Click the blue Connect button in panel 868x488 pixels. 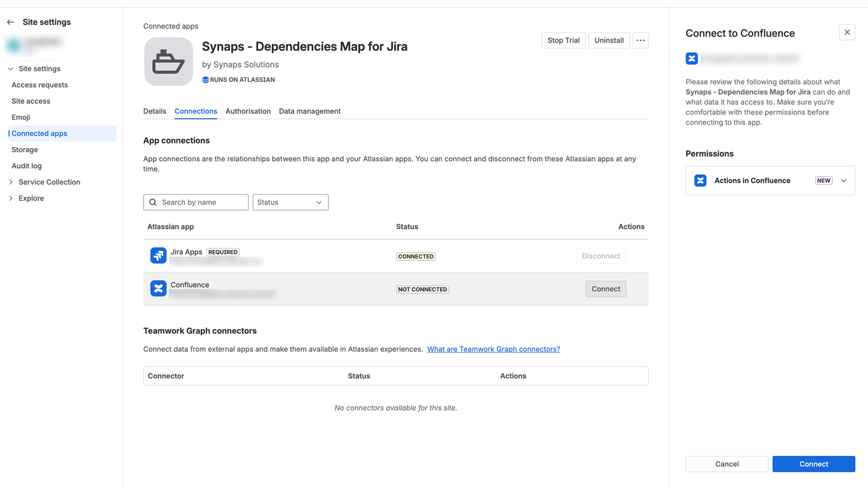813,464
